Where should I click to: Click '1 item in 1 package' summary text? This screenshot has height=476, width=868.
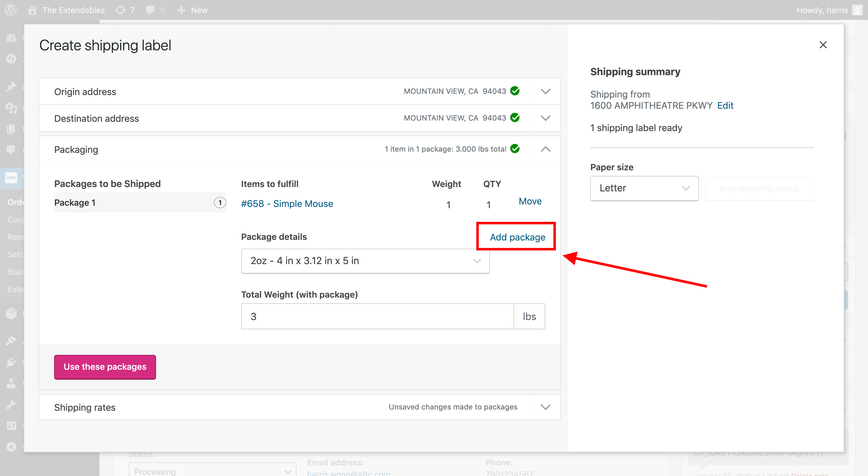[445, 149]
